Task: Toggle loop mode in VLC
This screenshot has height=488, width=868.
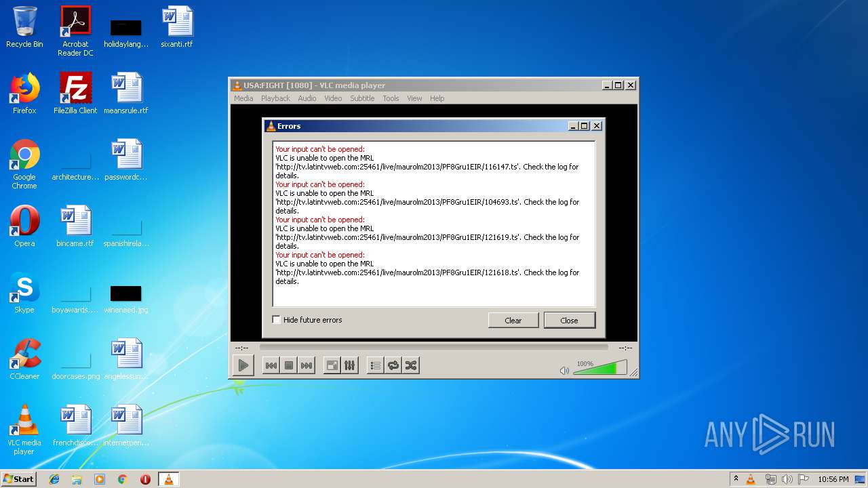Action: [x=393, y=365]
